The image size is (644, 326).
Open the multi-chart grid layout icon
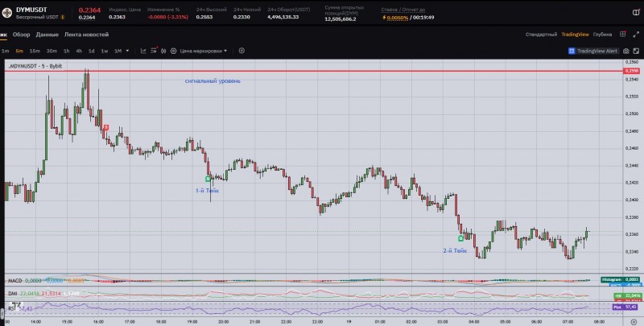click(x=623, y=35)
